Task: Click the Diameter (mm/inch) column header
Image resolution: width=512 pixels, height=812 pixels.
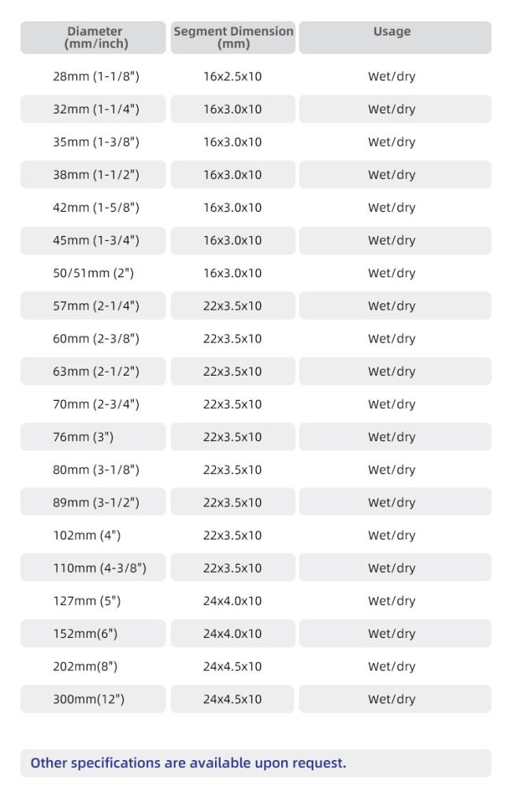Action: coord(95,37)
